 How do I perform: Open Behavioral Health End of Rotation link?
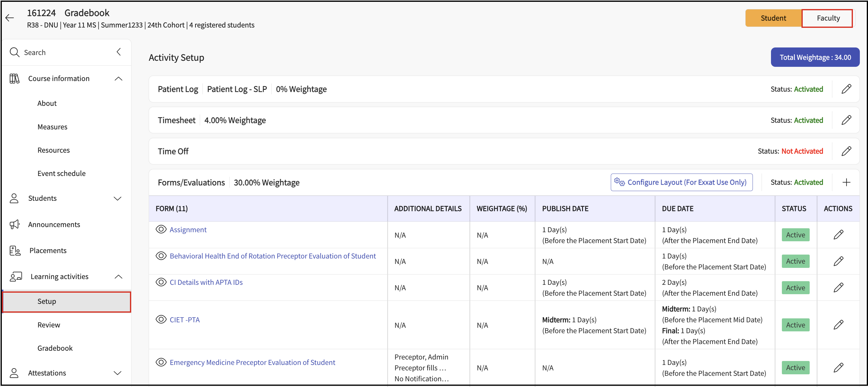[273, 256]
